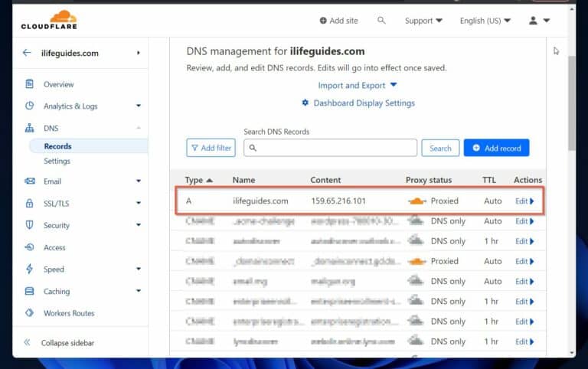Expand the Security submenu arrow
The image size is (588, 369).
(139, 225)
